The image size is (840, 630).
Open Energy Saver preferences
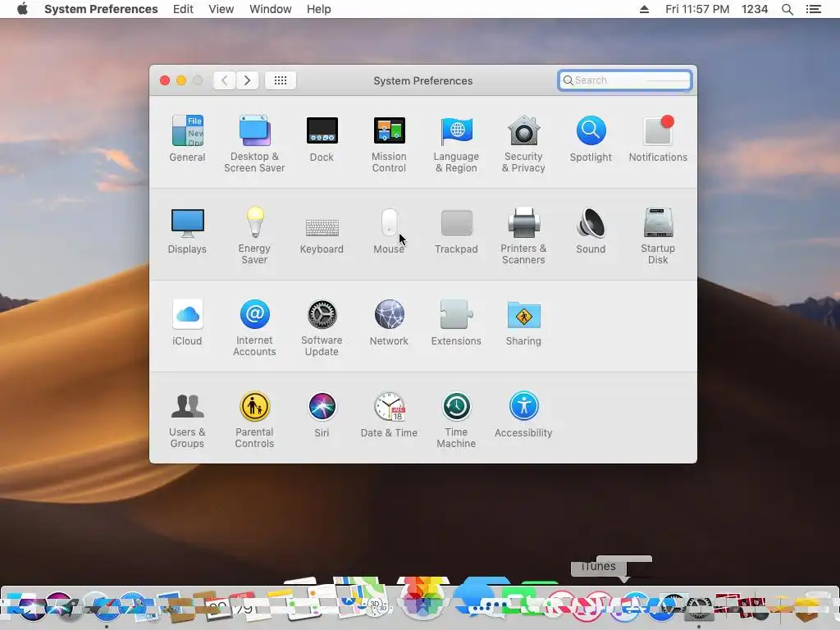click(x=254, y=235)
